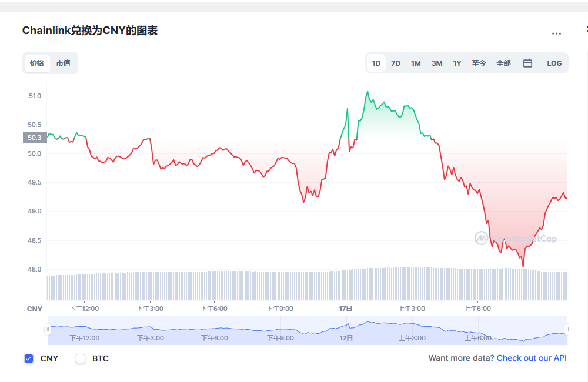The image size is (588, 382).
Task: Select the 1M time range
Action: [416, 63]
